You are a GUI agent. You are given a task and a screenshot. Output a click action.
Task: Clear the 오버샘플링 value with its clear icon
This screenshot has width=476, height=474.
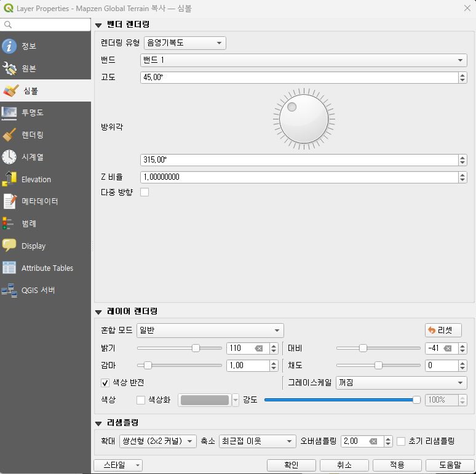(373, 441)
